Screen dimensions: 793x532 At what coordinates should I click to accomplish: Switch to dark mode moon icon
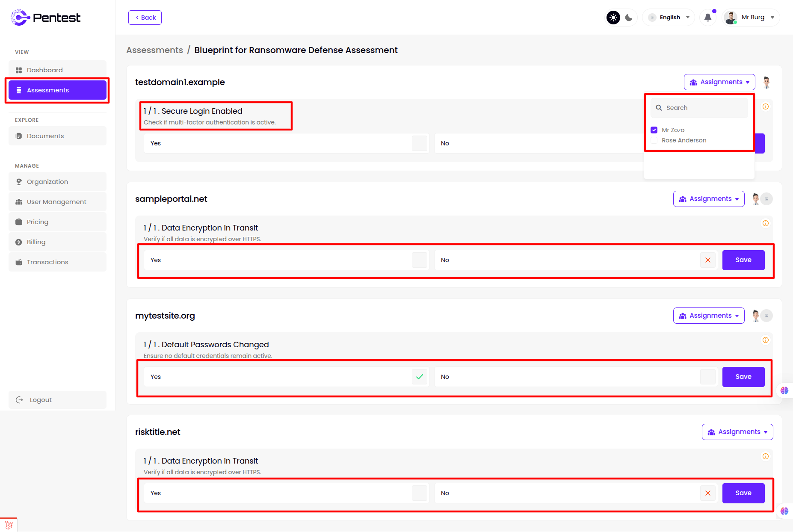click(x=629, y=18)
